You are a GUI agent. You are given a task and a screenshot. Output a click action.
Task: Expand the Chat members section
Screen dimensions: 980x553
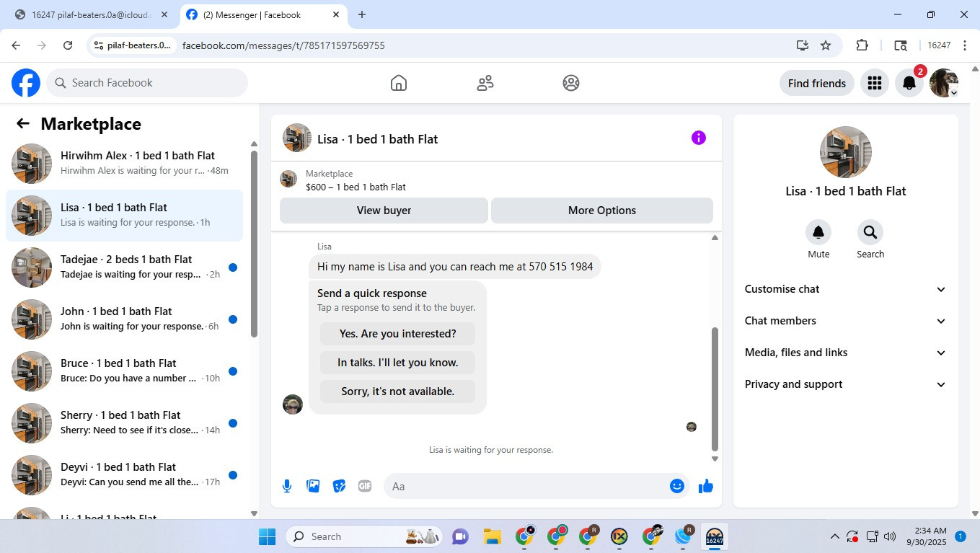[x=845, y=321]
